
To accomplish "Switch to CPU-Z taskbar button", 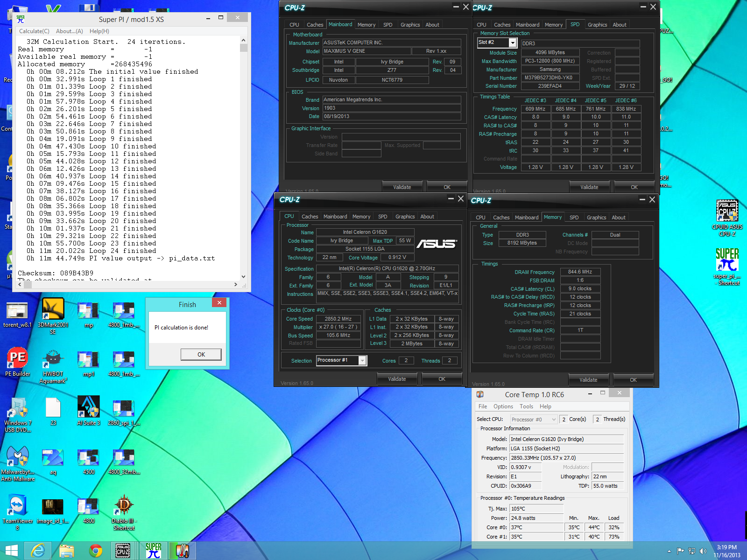I will click(123, 551).
